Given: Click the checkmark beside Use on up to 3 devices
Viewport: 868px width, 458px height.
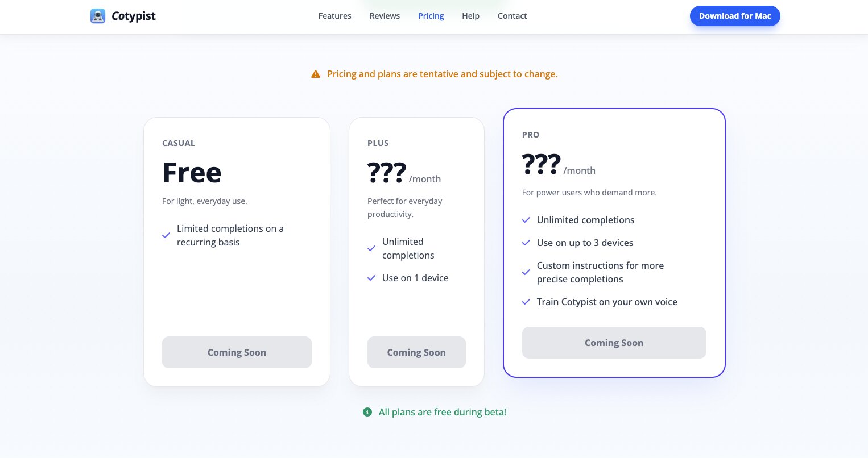Looking at the screenshot, I should [x=526, y=243].
